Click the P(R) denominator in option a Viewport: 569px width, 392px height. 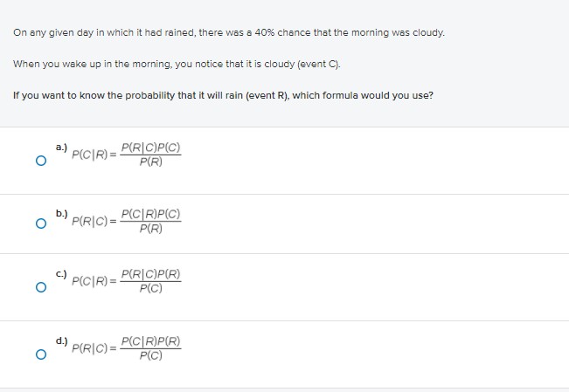(151, 162)
